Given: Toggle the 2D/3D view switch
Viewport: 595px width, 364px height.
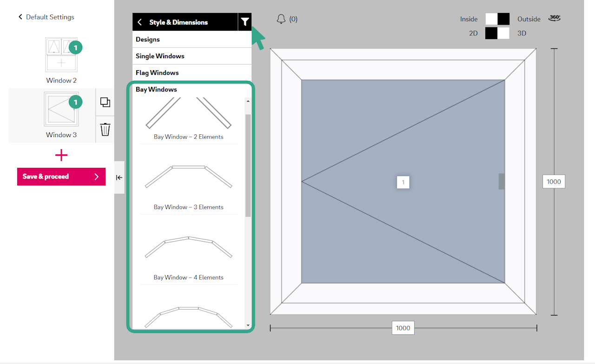Looking at the screenshot, I should [x=497, y=33].
